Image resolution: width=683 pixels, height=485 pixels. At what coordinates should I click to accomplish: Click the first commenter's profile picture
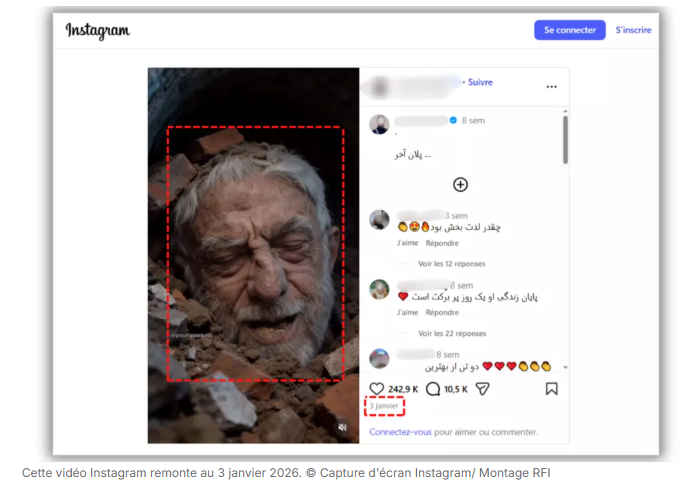(379, 220)
